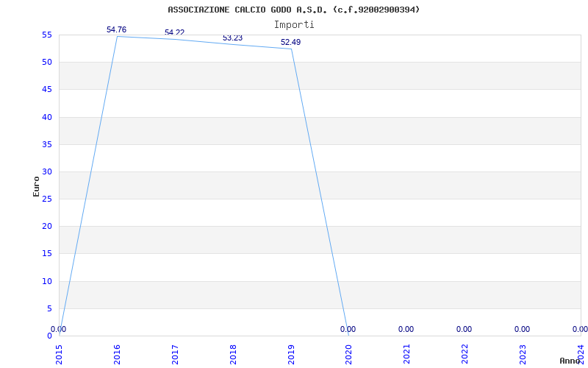Click the 0.00 value label above 2022
588x368 pixels.
click(x=465, y=329)
